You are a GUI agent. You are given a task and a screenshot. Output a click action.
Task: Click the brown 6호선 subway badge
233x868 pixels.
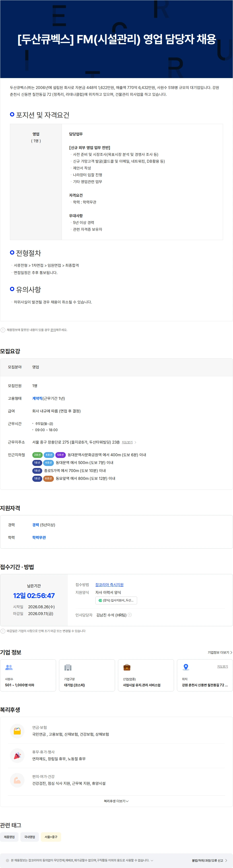pos(49,478)
